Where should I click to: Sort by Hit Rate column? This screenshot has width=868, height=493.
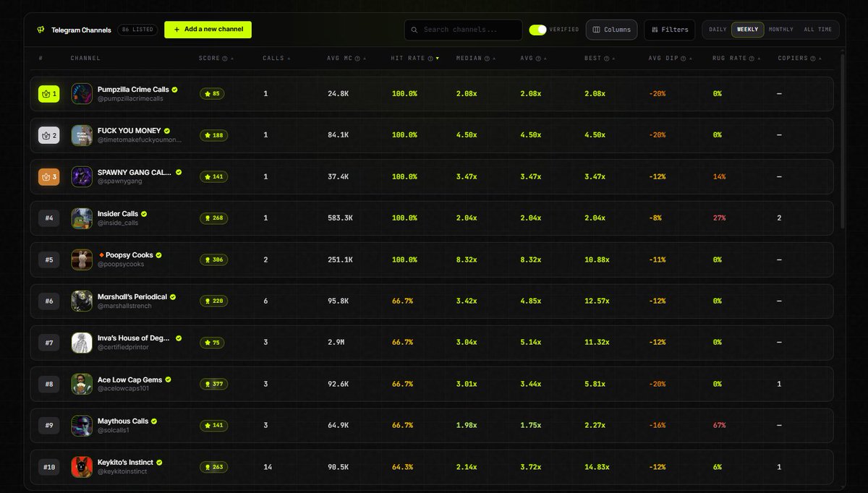click(414, 59)
